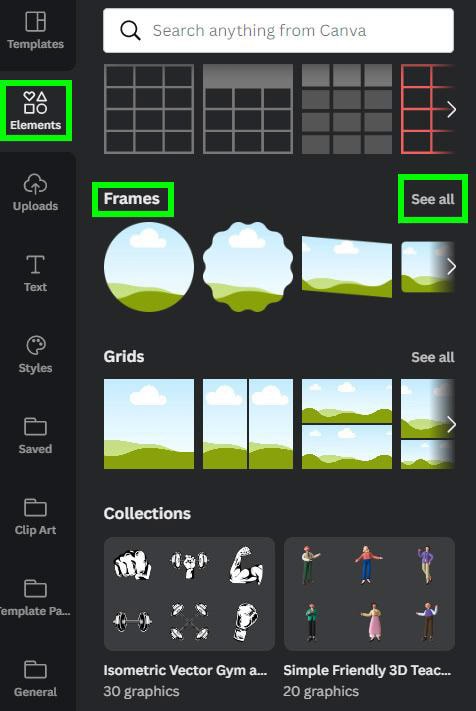Image resolution: width=476 pixels, height=711 pixels.
Task: Show more frames with right chevron
Action: pyautogui.click(x=451, y=267)
